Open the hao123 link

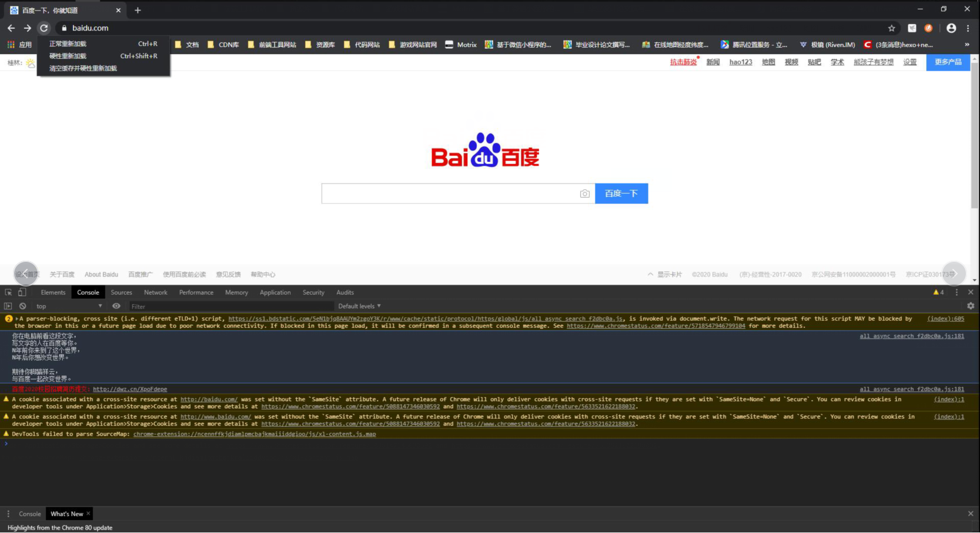(x=741, y=62)
